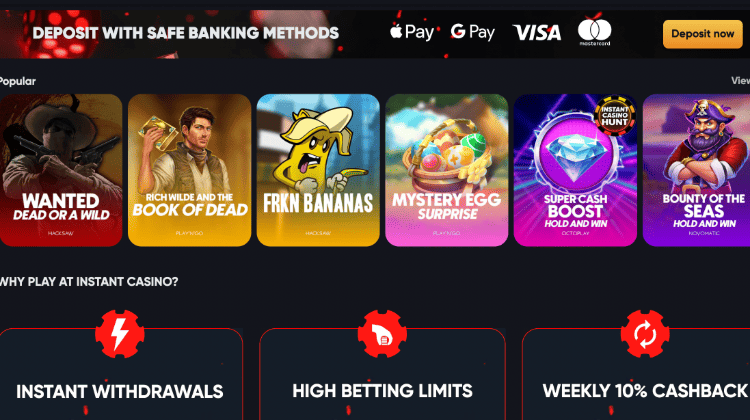Click the VISA payment logo
Viewport: 750px width, 420px height.
tap(537, 33)
